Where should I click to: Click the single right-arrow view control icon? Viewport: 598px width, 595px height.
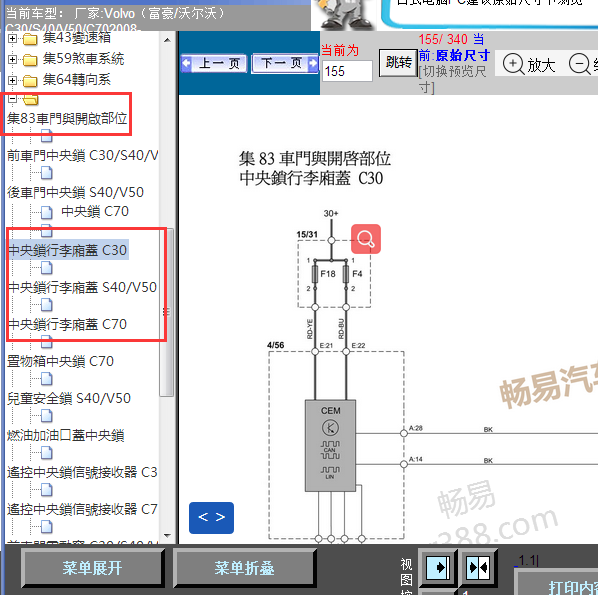pyautogui.click(x=438, y=568)
